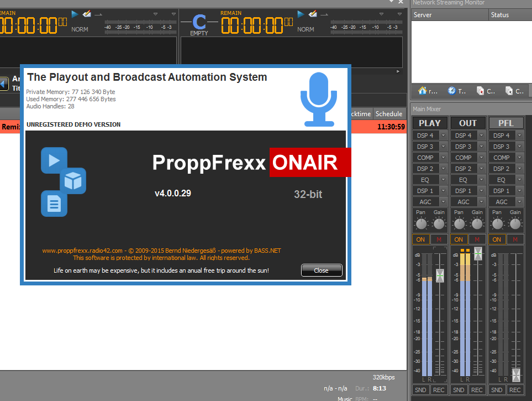Screen dimensions: 532x401
Task: Click the ProppFrexx blue cubes logo
Action: 64,182
